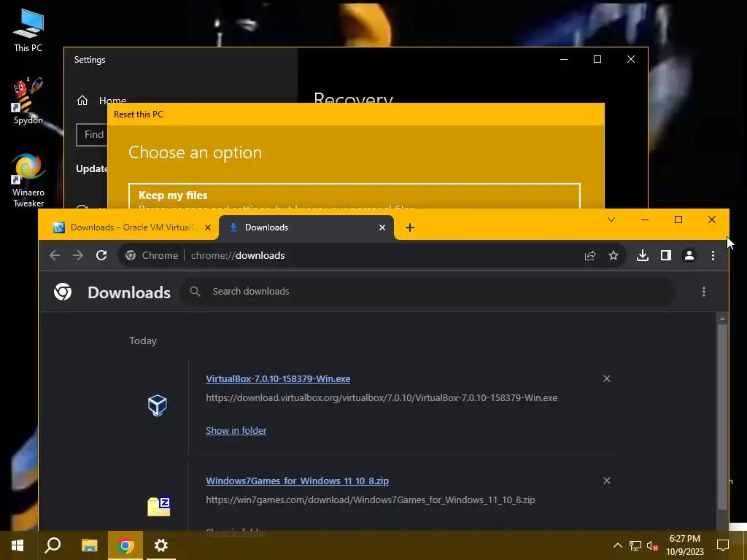
Task: Click downloads page vertical scrollbar thumb
Action: [722, 417]
